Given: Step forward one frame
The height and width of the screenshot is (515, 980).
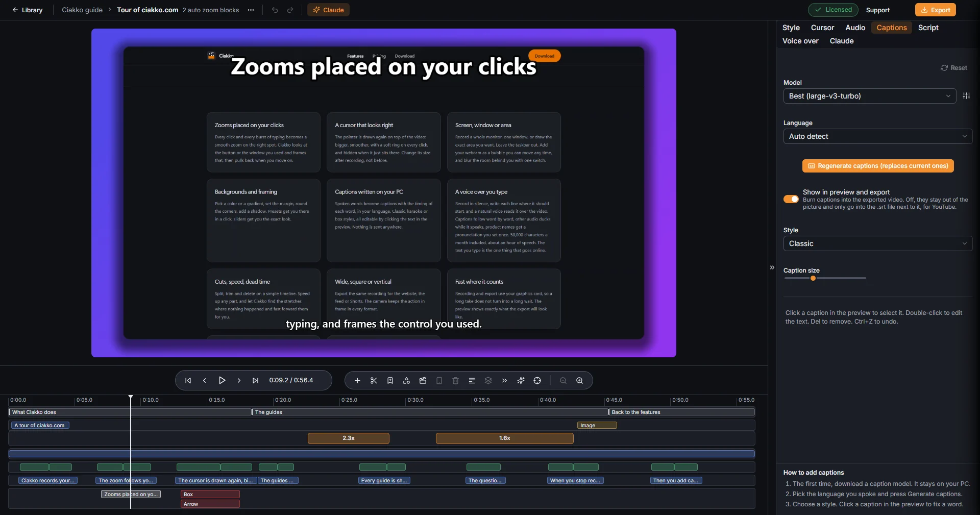Looking at the screenshot, I should pos(239,380).
